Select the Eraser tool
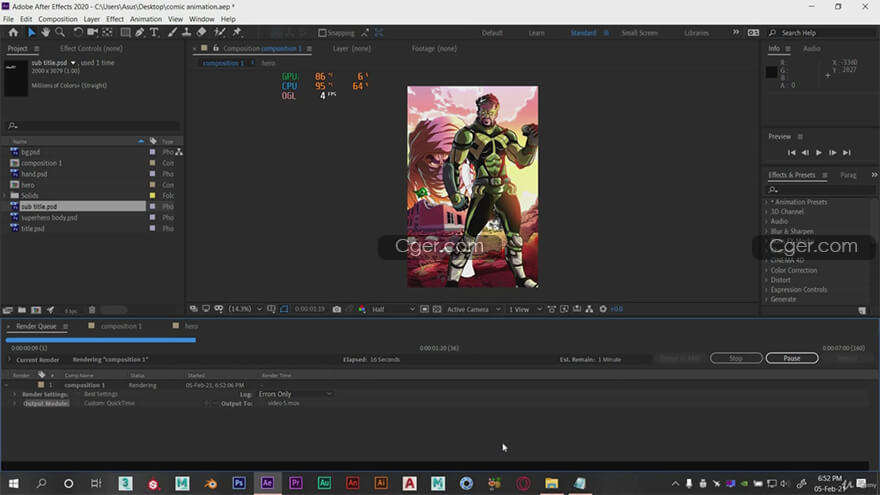The image size is (880, 495). pos(201,33)
